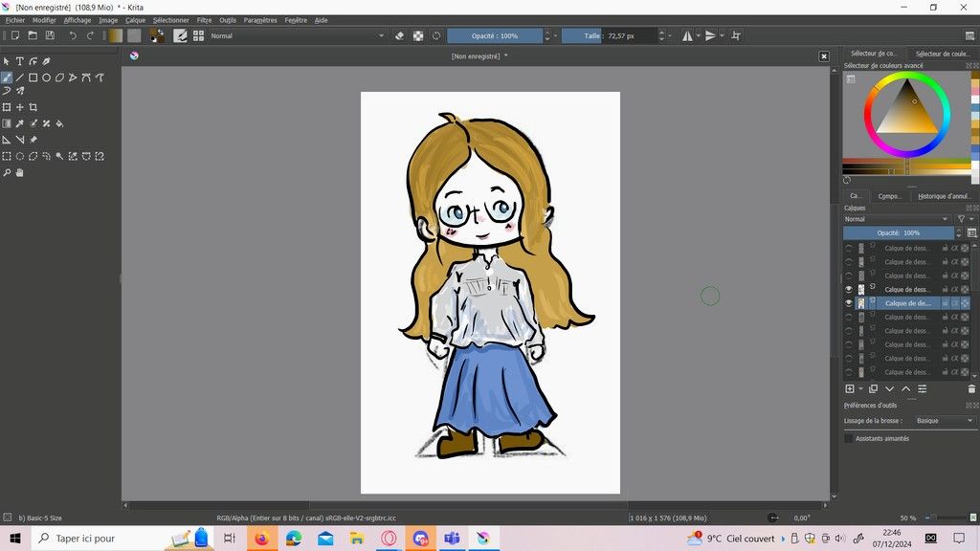Open Lissage de la brosse Basique dropdown
Image resolution: width=980 pixels, height=551 pixels.
coord(945,421)
